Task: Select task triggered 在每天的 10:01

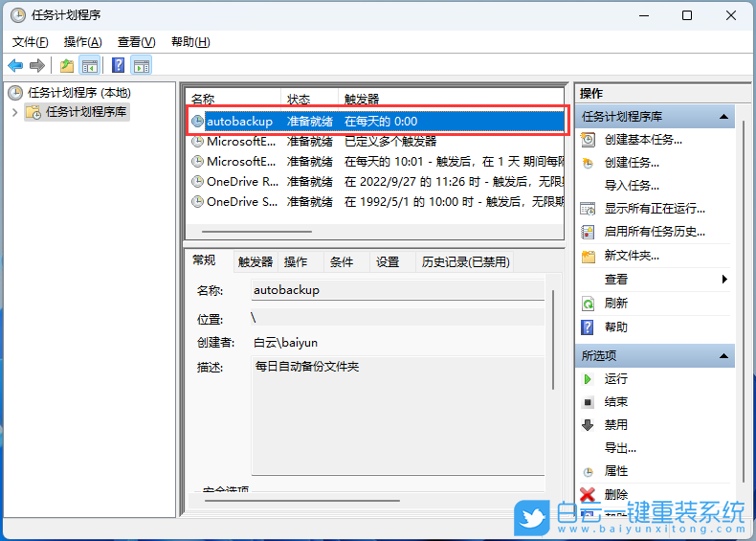Action: 376,162
